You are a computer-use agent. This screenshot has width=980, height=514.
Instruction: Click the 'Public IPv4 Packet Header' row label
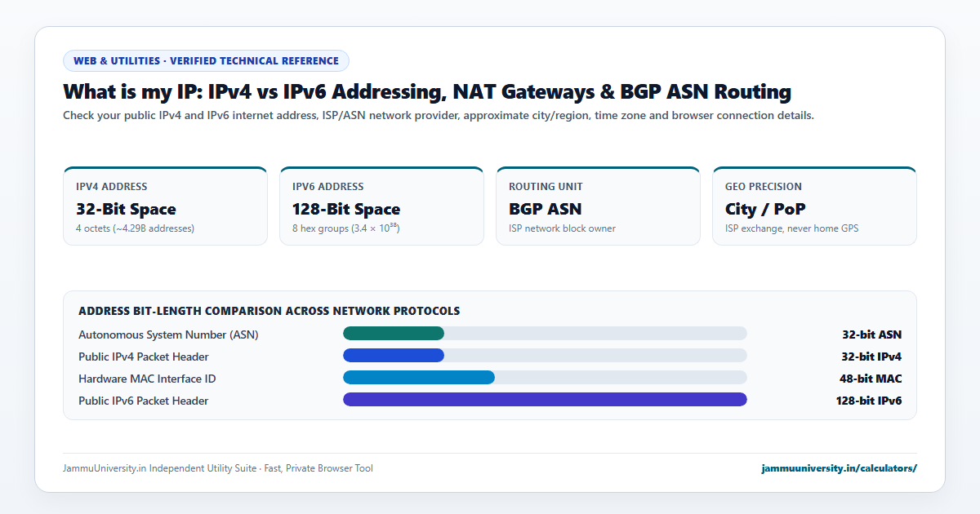(x=144, y=357)
